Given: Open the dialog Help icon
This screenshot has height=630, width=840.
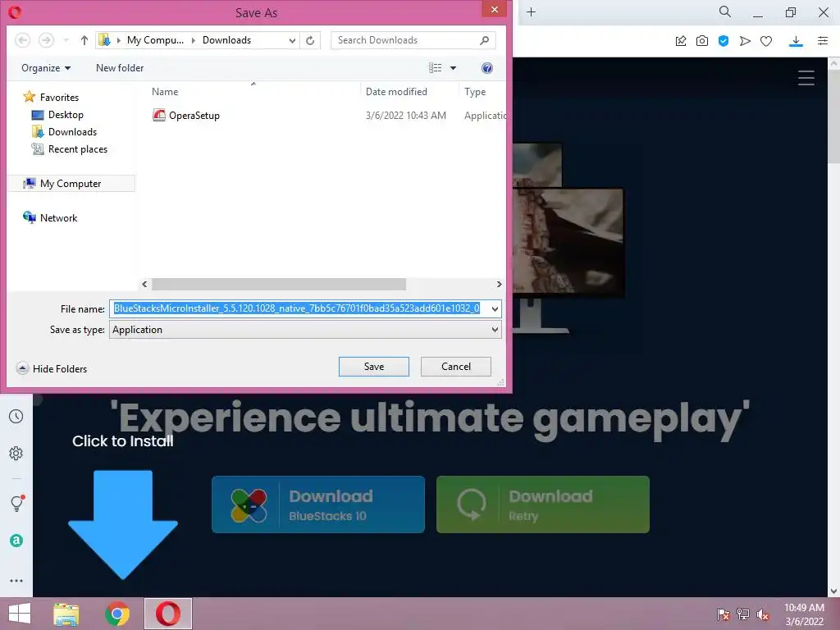Looking at the screenshot, I should [487, 68].
